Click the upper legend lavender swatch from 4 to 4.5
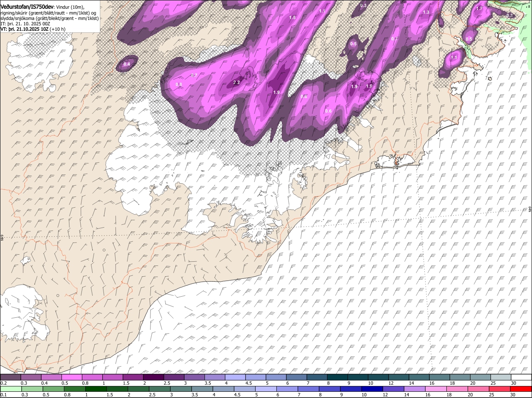532x398 pixels. click(x=235, y=377)
